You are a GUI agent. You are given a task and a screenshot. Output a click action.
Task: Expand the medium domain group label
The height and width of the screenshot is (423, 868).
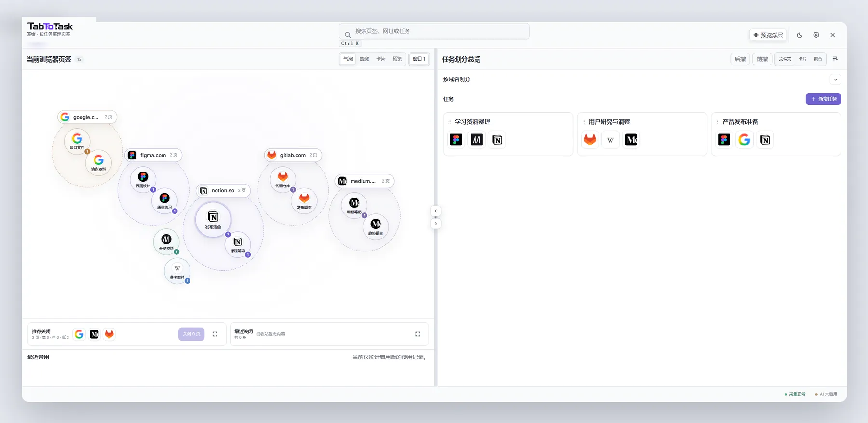point(365,181)
